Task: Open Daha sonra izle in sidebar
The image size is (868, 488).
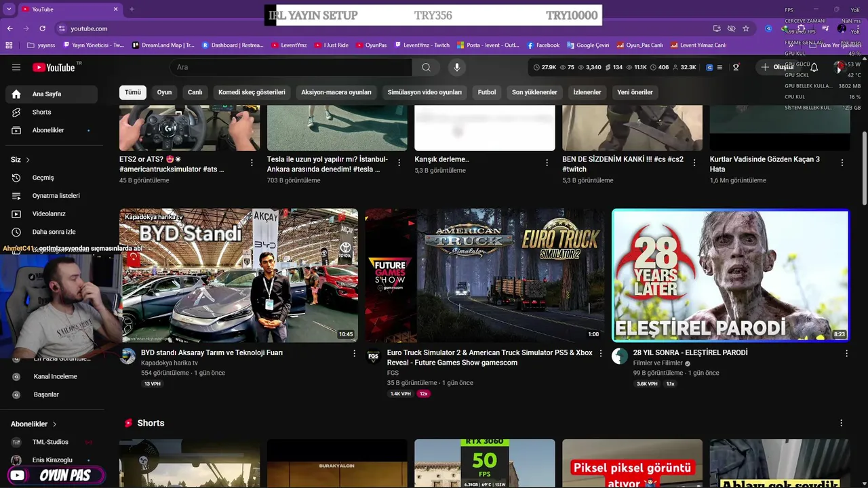Action: [52, 232]
